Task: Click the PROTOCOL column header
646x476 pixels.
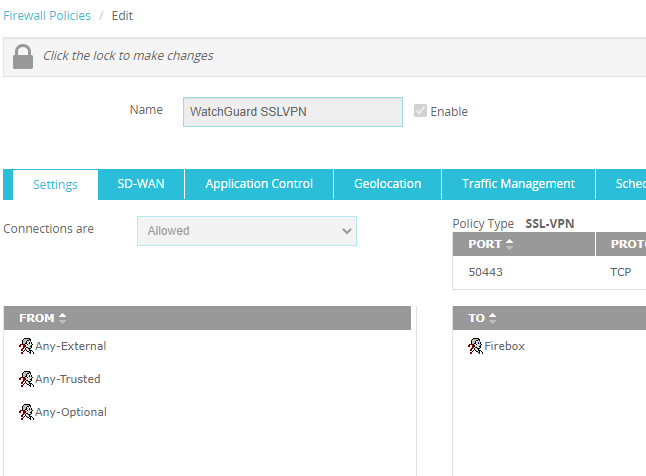Action: pyautogui.click(x=621, y=244)
